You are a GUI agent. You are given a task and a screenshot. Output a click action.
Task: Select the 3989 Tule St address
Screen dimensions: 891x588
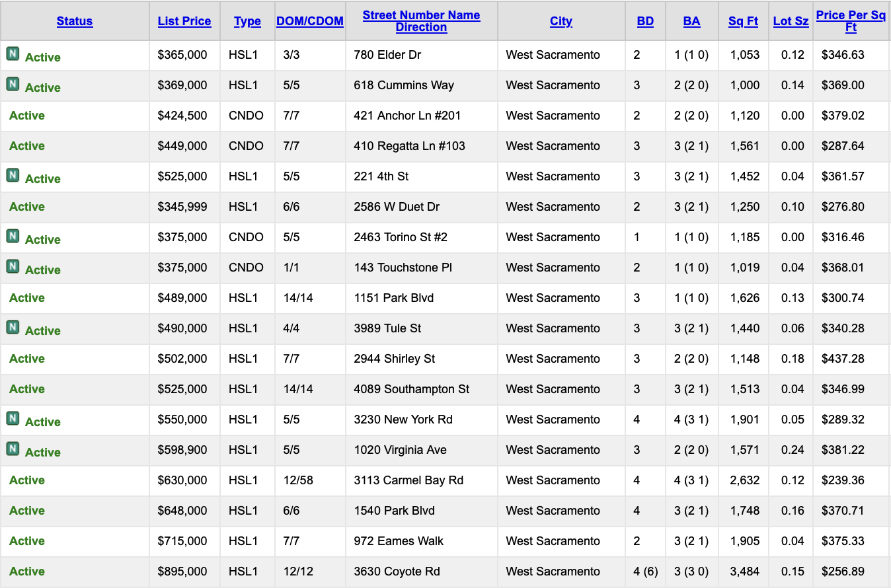[387, 328]
